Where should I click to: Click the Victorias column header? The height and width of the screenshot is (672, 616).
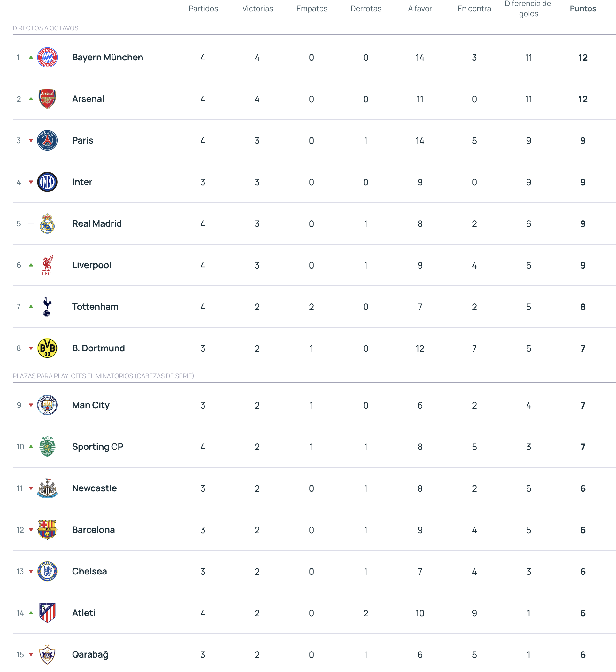(257, 9)
